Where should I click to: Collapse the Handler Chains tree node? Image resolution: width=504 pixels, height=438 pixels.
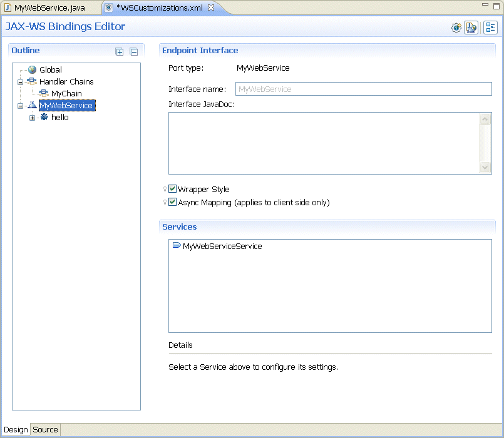coord(20,82)
